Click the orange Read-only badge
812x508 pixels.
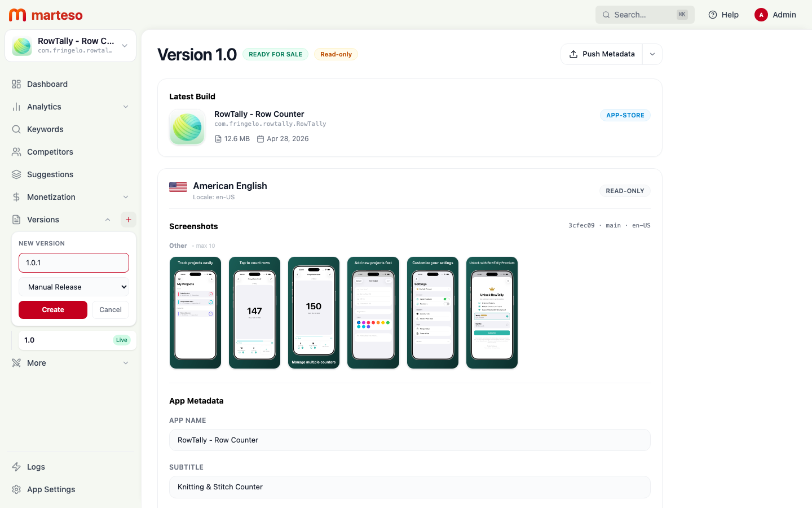pos(336,54)
